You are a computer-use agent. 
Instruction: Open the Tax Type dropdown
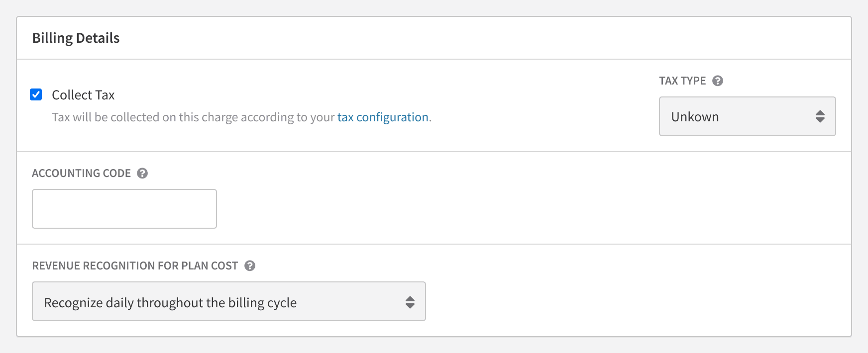coord(747,116)
